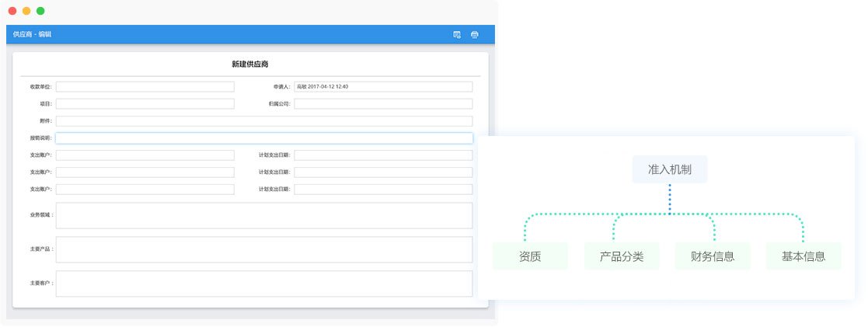Click the document preview icon beside the printer
The height and width of the screenshot is (334, 868).
click(x=457, y=35)
